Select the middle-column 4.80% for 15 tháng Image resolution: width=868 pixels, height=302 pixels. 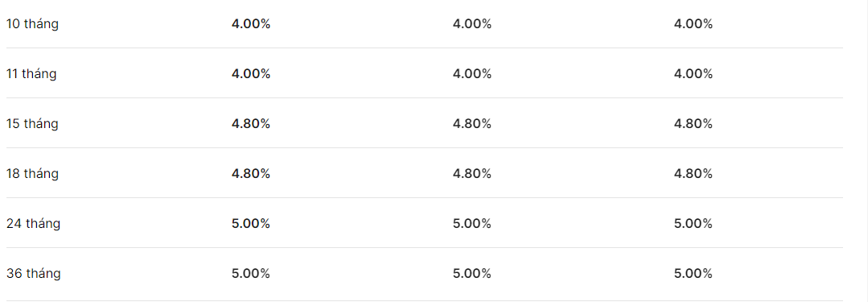tap(472, 124)
